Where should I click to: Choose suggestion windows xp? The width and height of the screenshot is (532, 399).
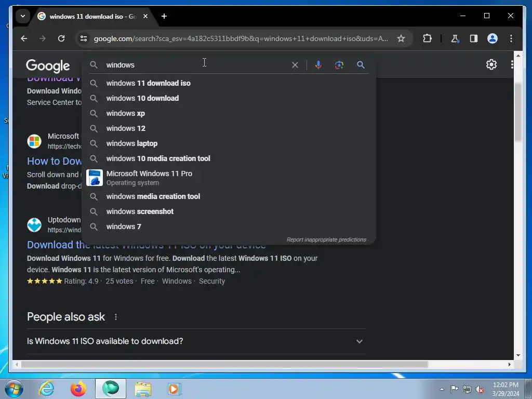coord(229,113)
